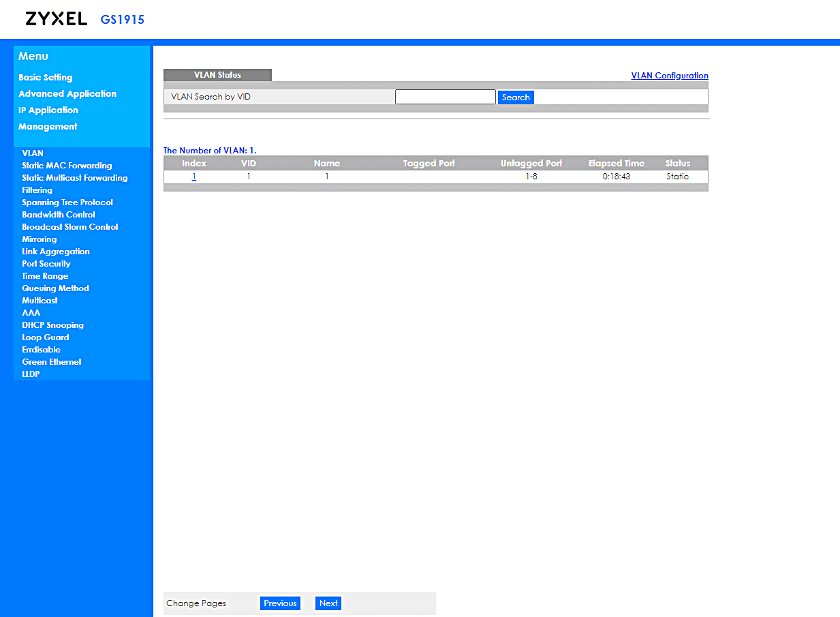Click the Number of VLAN text

210,151
